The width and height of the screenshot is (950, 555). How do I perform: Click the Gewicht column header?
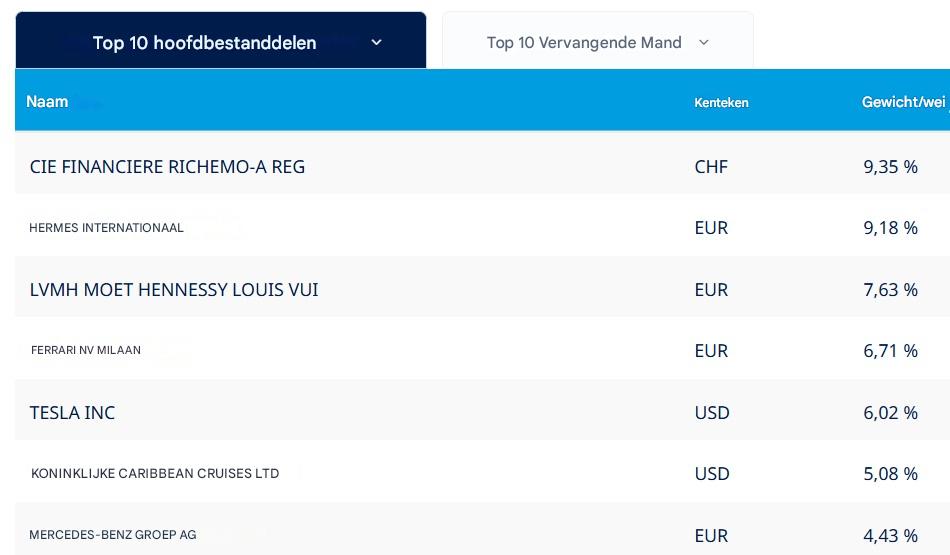pos(903,102)
